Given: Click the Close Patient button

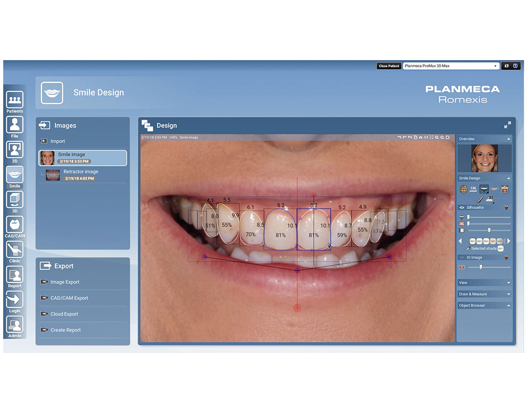Looking at the screenshot, I should [x=389, y=65].
